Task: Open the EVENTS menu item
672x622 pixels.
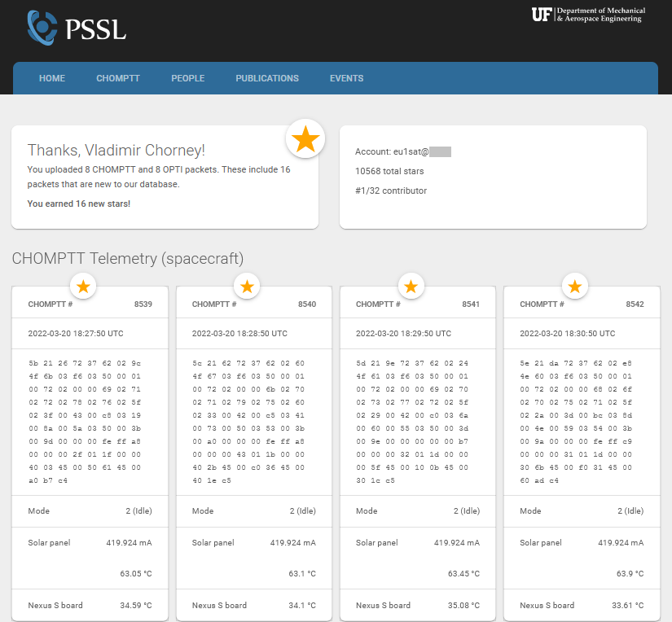Action: tap(346, 78)
